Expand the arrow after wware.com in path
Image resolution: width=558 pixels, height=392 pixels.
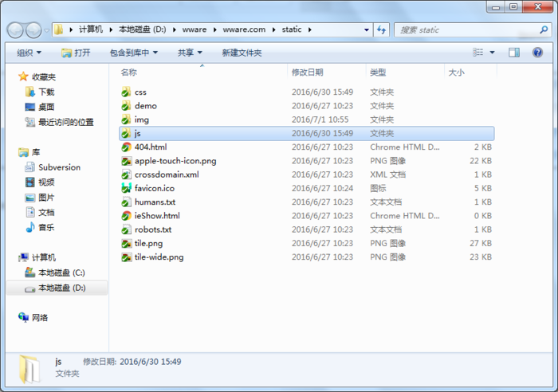pos(274,30)
